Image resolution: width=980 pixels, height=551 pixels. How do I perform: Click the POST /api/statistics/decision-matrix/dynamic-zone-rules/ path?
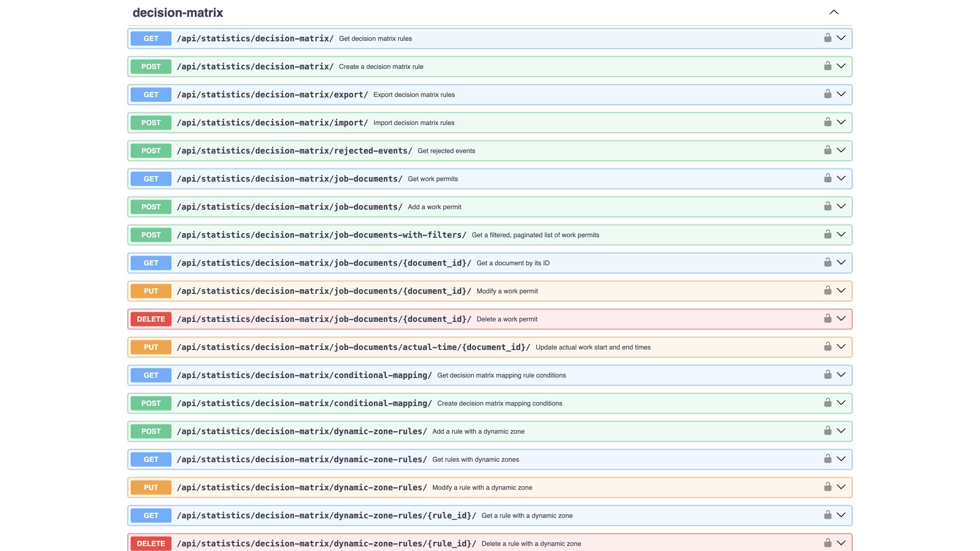[x=302, y=431]
